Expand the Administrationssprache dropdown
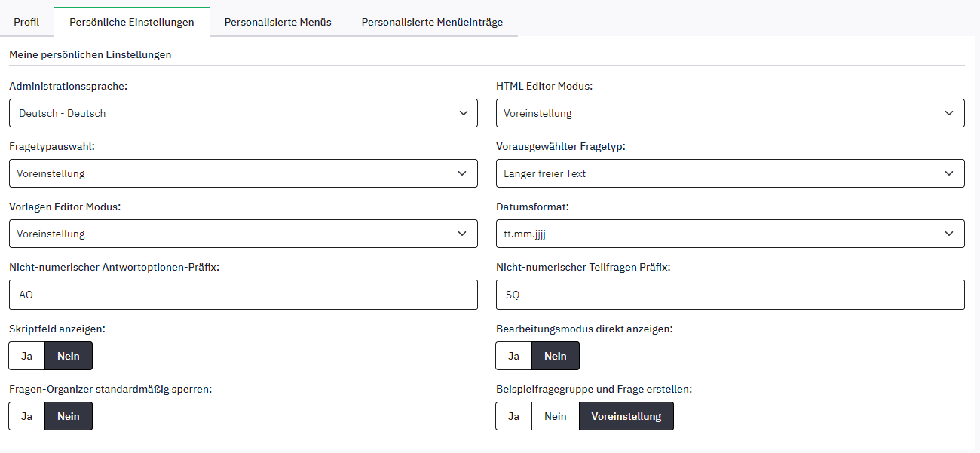This screenshot has height=453, width=980. [x=243, y=113]
